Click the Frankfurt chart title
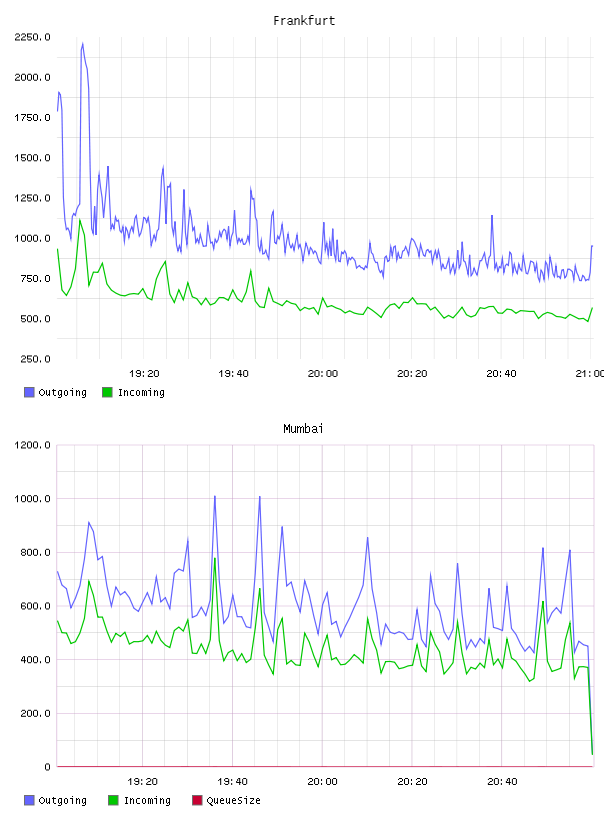Viewport: 608px width, 816px height. coord(304,21)
